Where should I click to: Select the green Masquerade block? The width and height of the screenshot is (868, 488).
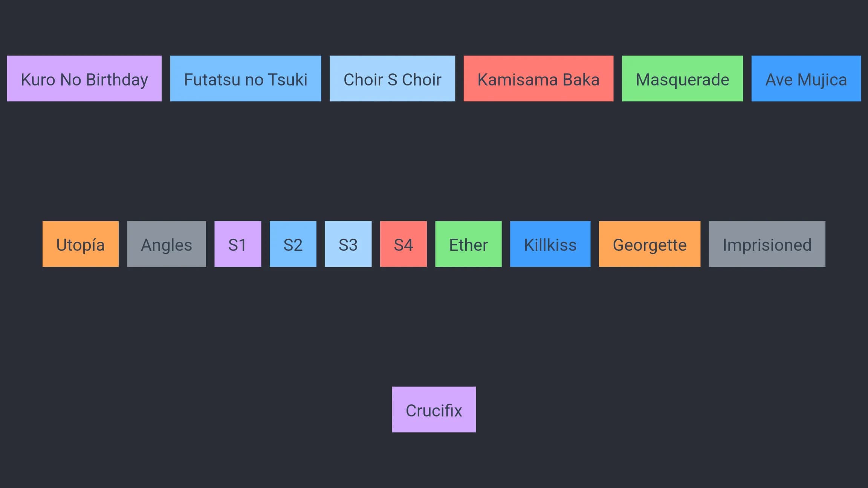click(682, 78)
